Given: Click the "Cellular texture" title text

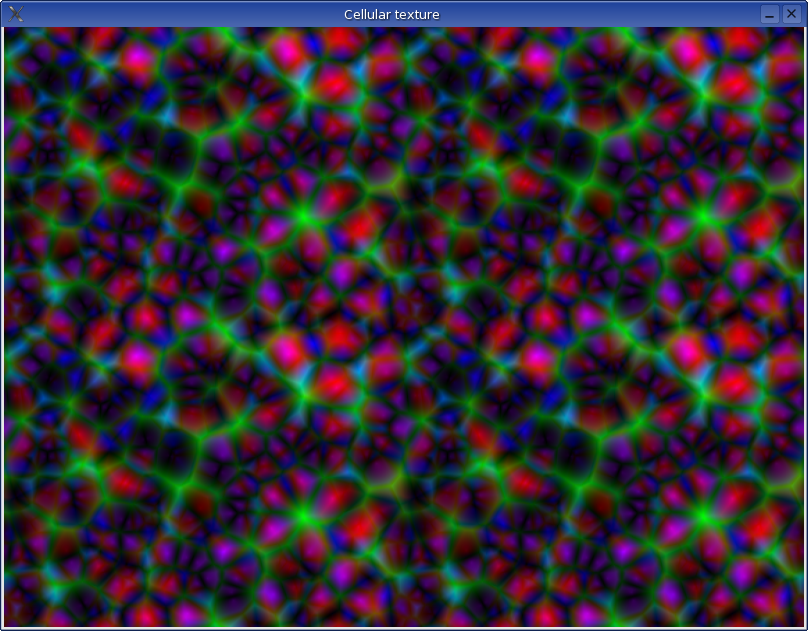Looking at the screenshot, I should coord(392,14).
